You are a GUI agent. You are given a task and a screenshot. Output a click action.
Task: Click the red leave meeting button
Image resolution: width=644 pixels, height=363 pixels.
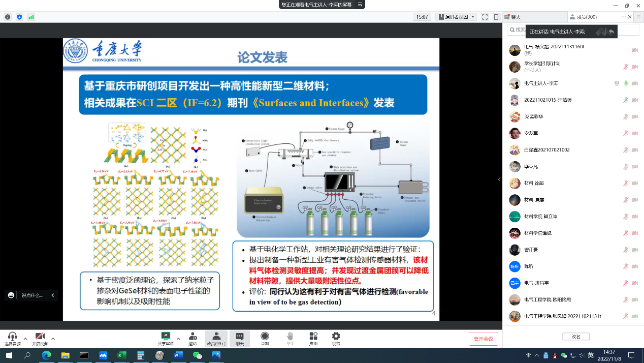(484, 339)
